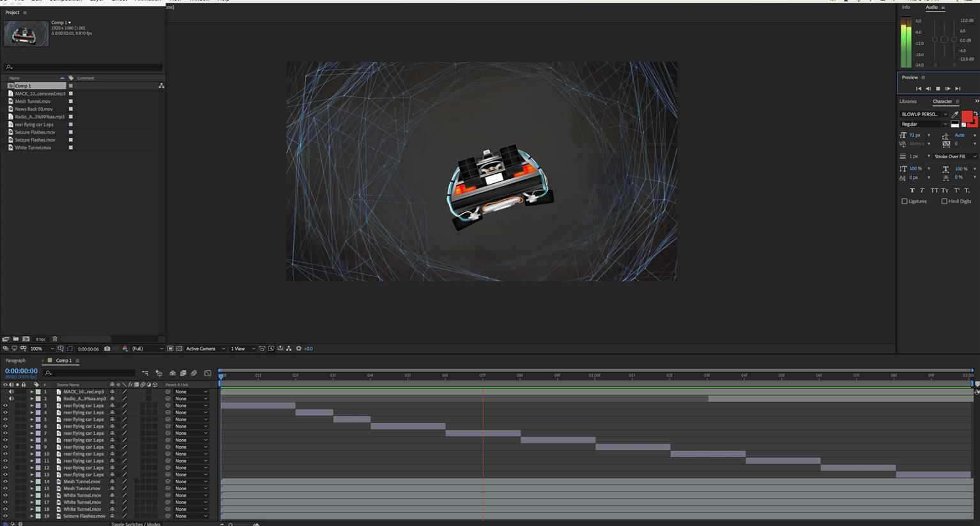
Task: Open the Regular font style dropdown
Action: 924,124
